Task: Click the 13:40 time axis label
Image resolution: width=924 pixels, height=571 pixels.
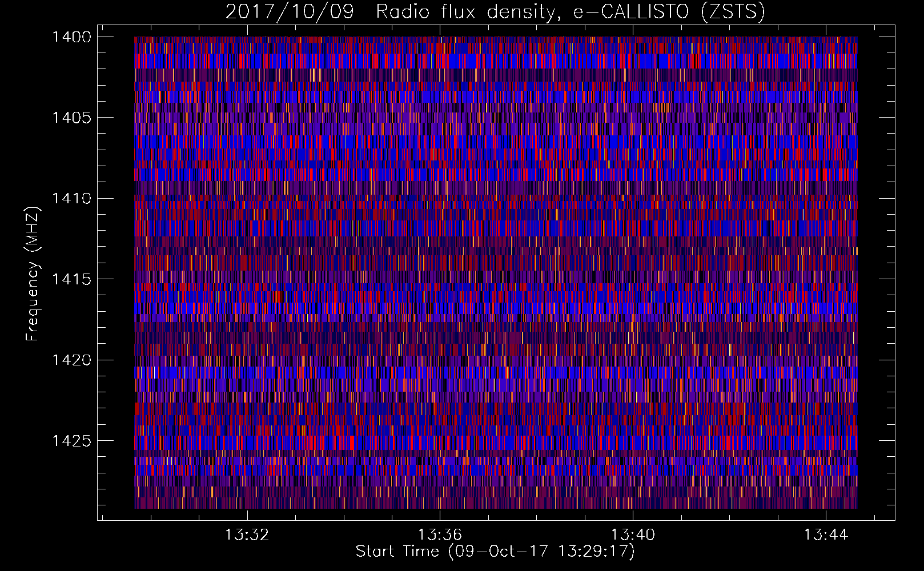Action: coord(633,535)
